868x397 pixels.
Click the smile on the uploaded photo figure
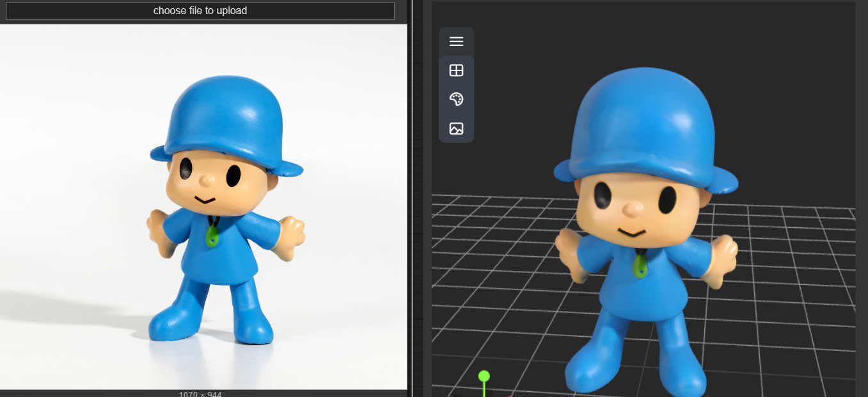pyautogui.click(x=205, y=200)
